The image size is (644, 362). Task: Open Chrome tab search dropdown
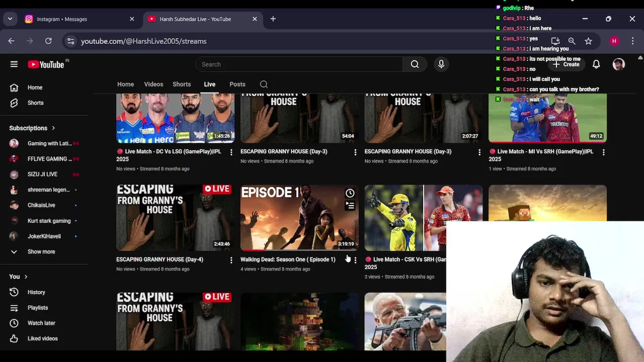10,19
